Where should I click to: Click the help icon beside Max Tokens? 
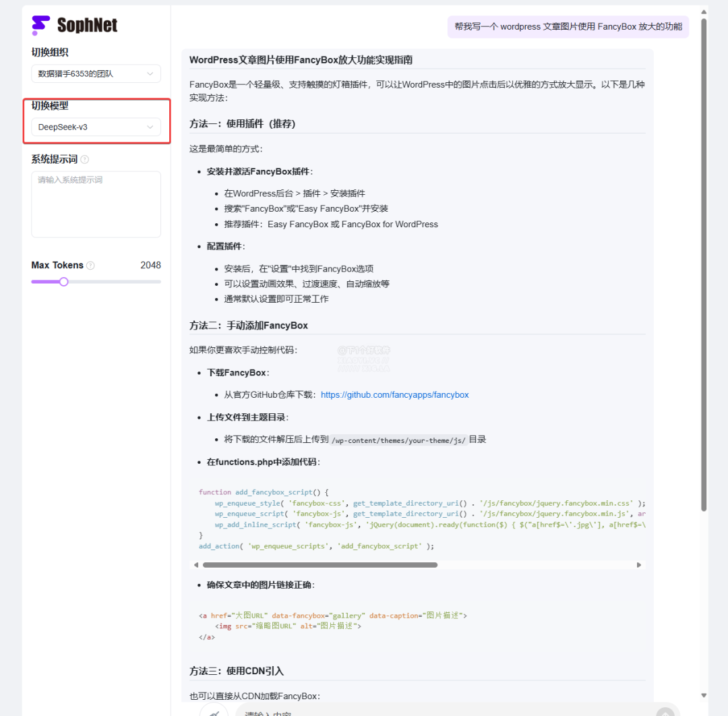(x=90, y=266)
